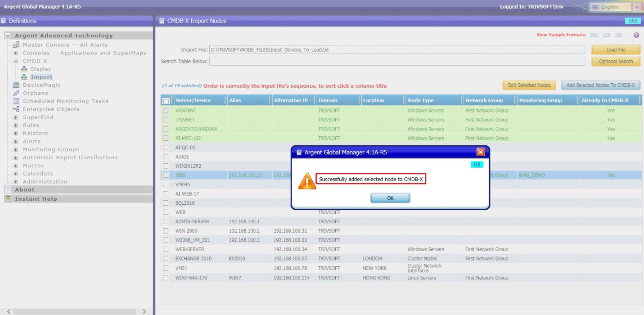This screenshot has height=315, width=644.
Task: Open the English language dropdown
Action: coord(636,7)
